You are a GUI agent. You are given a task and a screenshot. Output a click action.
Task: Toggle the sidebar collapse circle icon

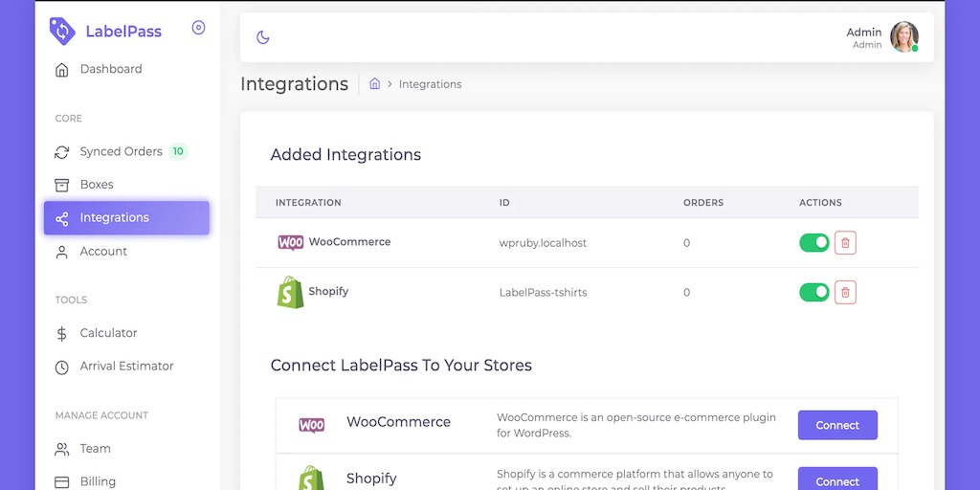[x=198, y=28]
